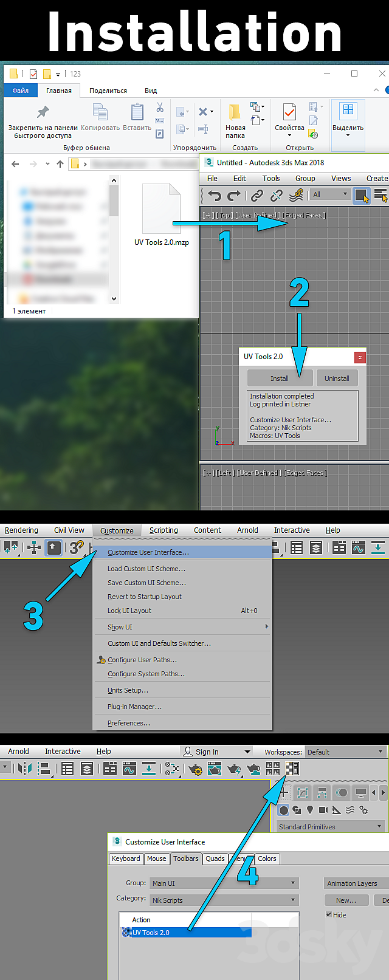Click the Pin to Quick Access icon
Screen dimensions: 389x980
pos(43,112)
